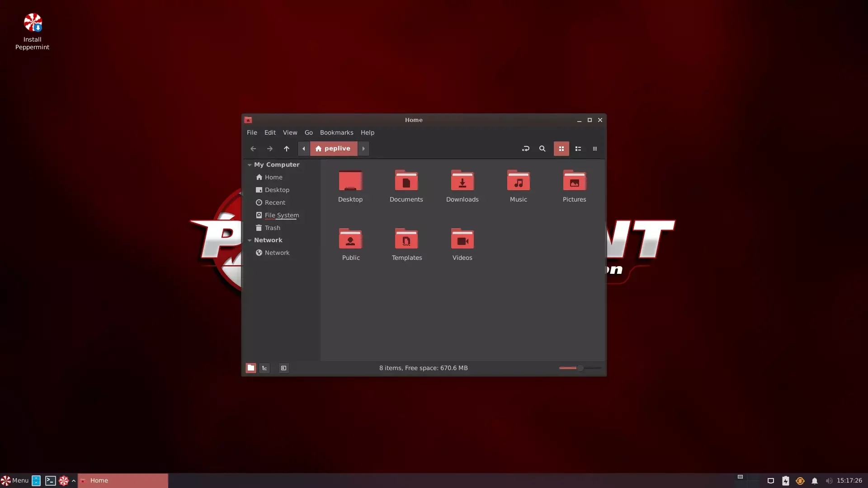Image resolution: width=868 pixels, height=488 pixels.
Task: Open the Peppermint Menu
Action: 15,481
